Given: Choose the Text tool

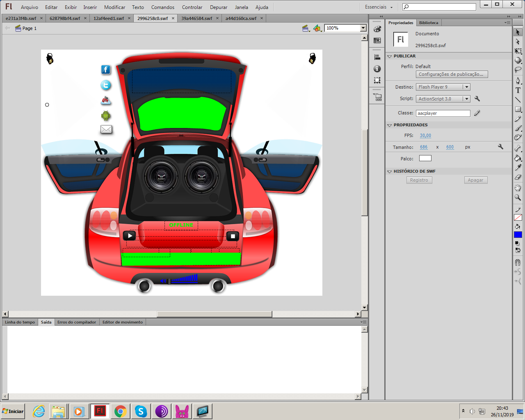Looking at the screenshot, I should point(518,90).
